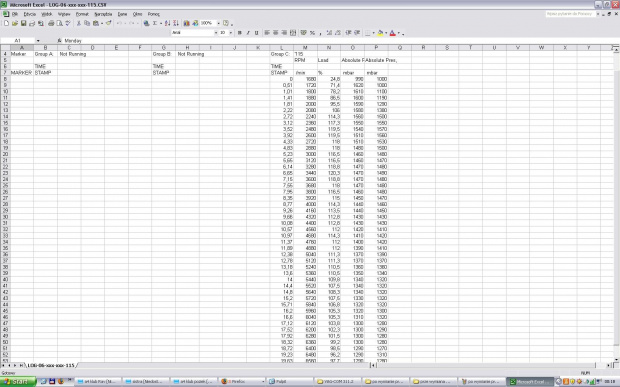Click the Windows Start button
Viewport: 620px width, 387px height.
[x=18, y=381]
